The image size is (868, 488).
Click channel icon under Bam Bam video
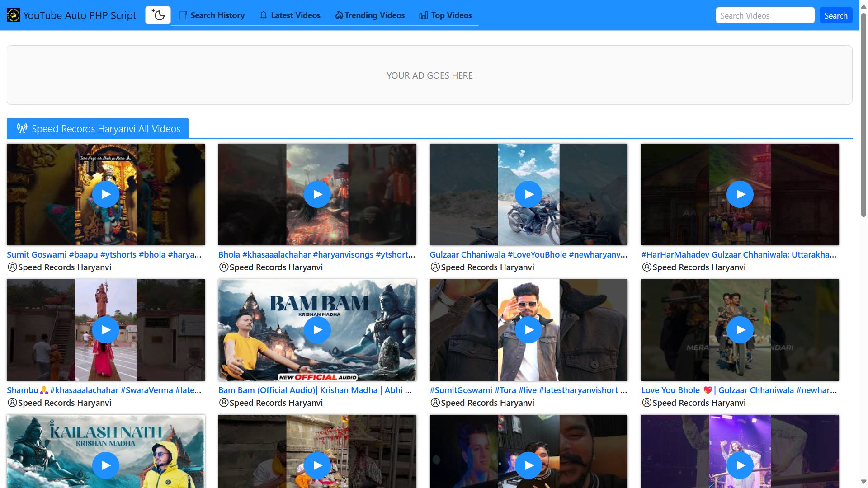point(224,403)
